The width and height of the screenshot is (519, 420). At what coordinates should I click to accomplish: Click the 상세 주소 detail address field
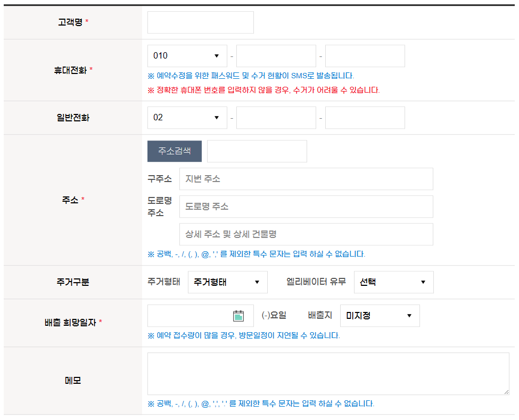click(x=306, y=234)
